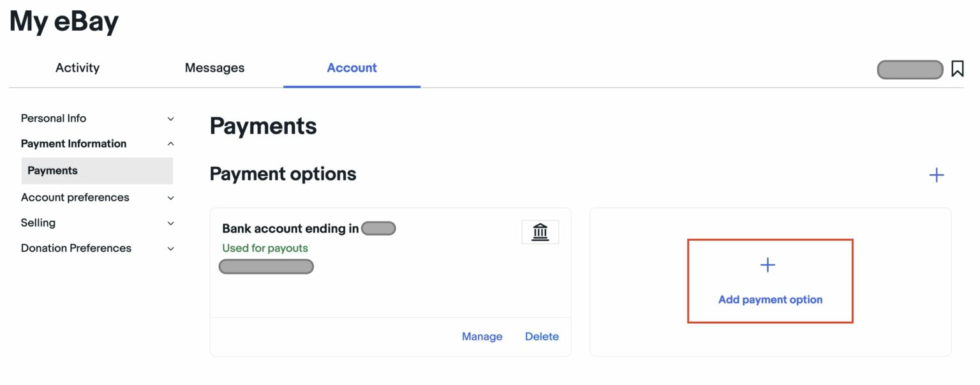The height and width of the screenshot is (385, 980).
Task: Expand the Personal Info section chevron
Action: (170, 119)
